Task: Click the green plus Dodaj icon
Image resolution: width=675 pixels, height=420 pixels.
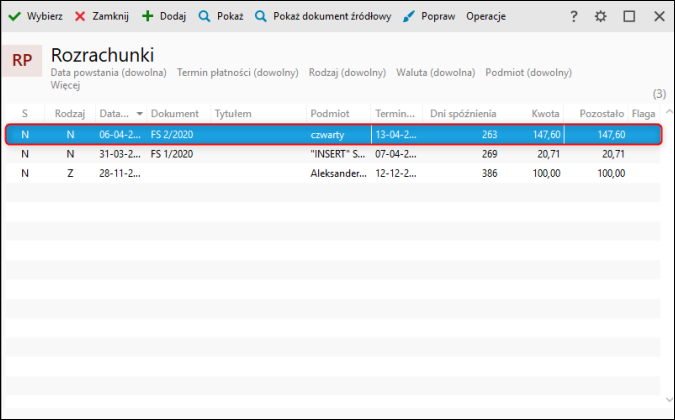Action: tap(148, 16)
